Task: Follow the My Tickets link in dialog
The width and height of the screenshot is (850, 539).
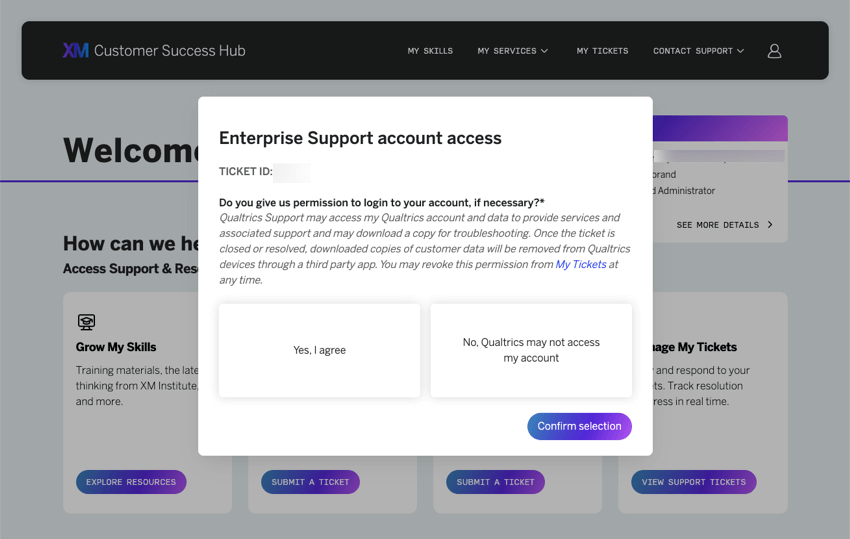Action: click(x=581, y=264)
